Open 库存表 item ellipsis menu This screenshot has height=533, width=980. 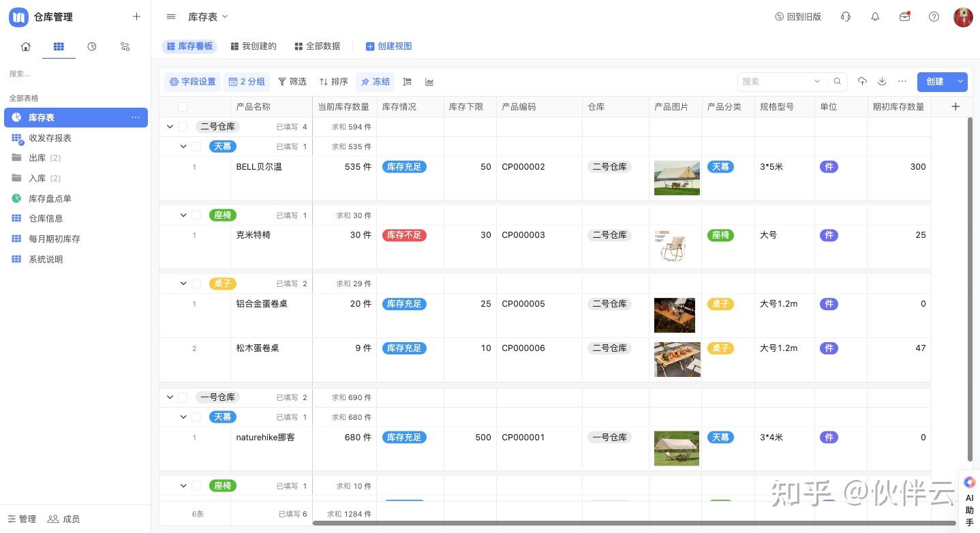click(x=136, y=117)
